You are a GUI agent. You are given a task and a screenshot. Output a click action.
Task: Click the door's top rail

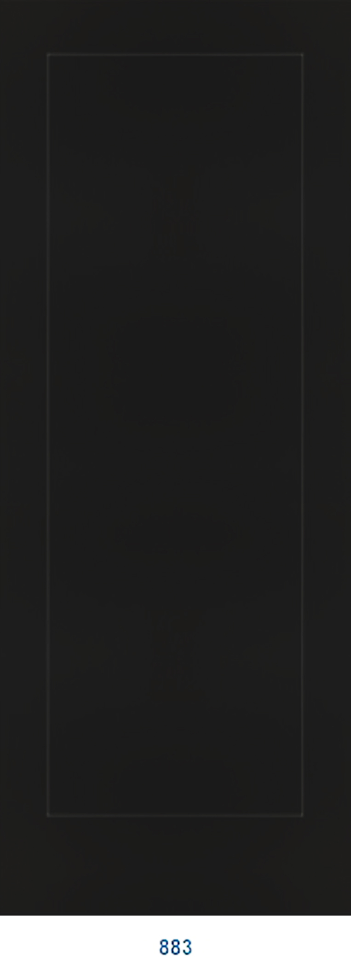point(175,27)
